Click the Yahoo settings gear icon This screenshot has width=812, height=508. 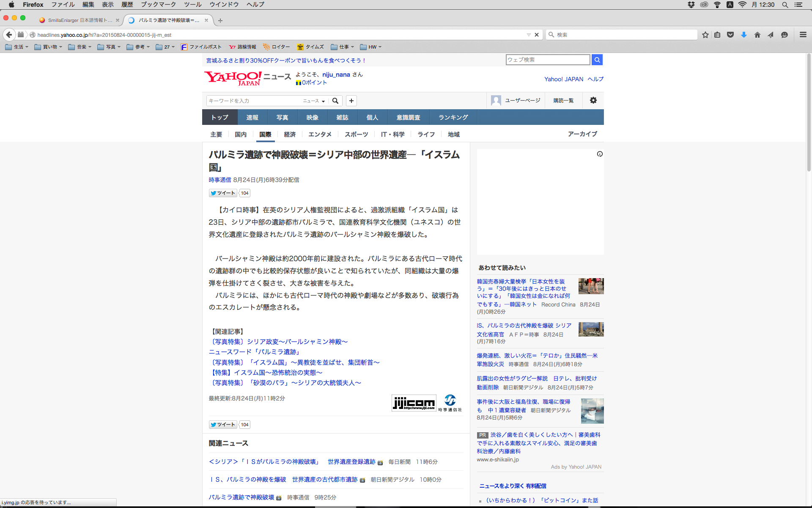point(593,100)
